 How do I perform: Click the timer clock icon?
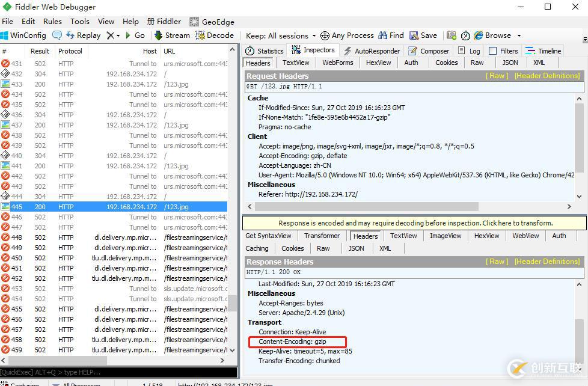465,35
